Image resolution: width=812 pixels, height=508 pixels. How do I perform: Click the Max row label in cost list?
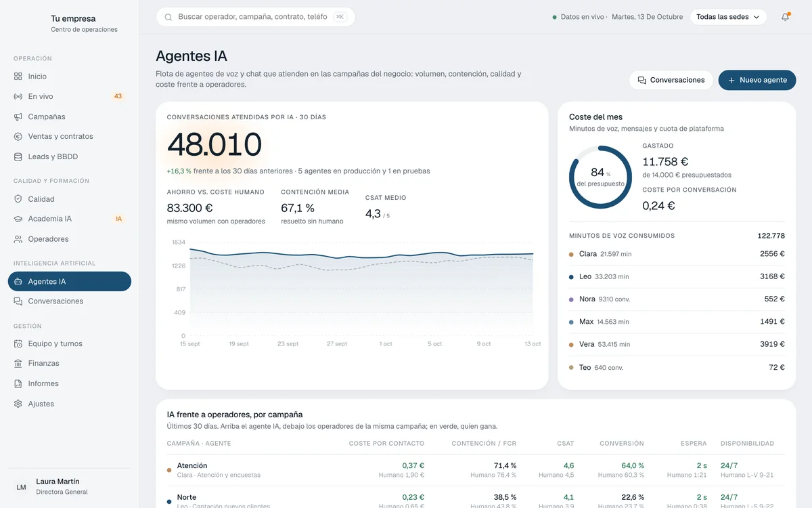[587, 322]
